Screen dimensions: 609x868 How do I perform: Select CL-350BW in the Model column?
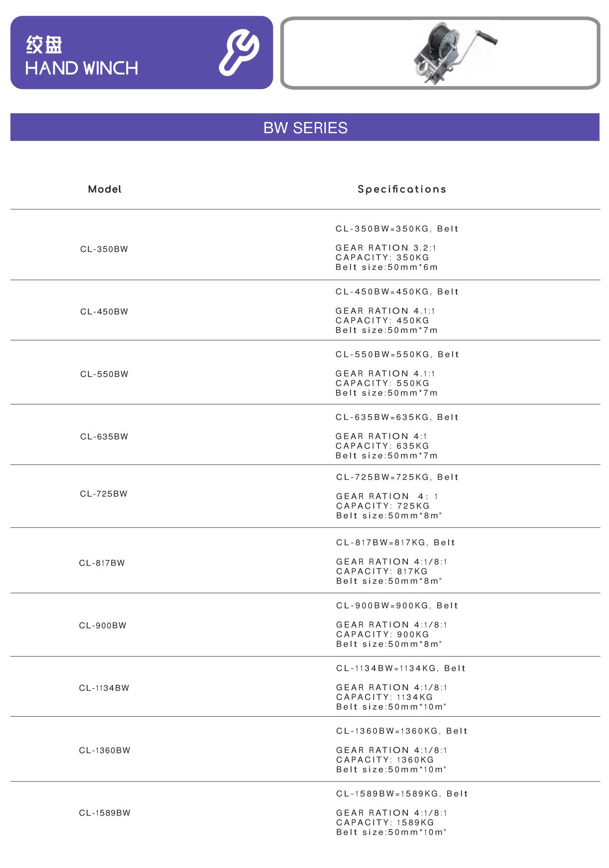104,249
